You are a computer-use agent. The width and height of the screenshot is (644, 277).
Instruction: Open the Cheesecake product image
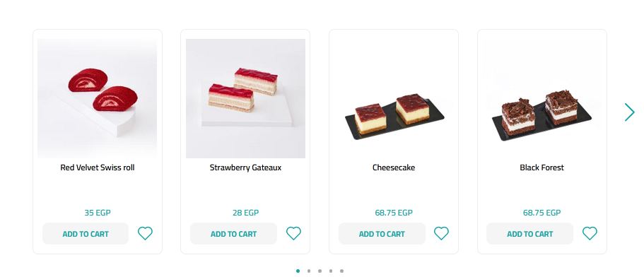(x=394, y=98)
